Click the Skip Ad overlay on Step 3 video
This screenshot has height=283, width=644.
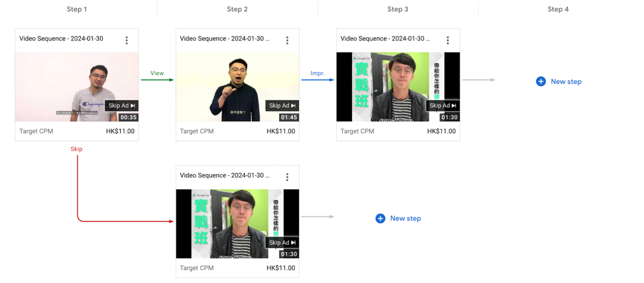coord(442,105)
